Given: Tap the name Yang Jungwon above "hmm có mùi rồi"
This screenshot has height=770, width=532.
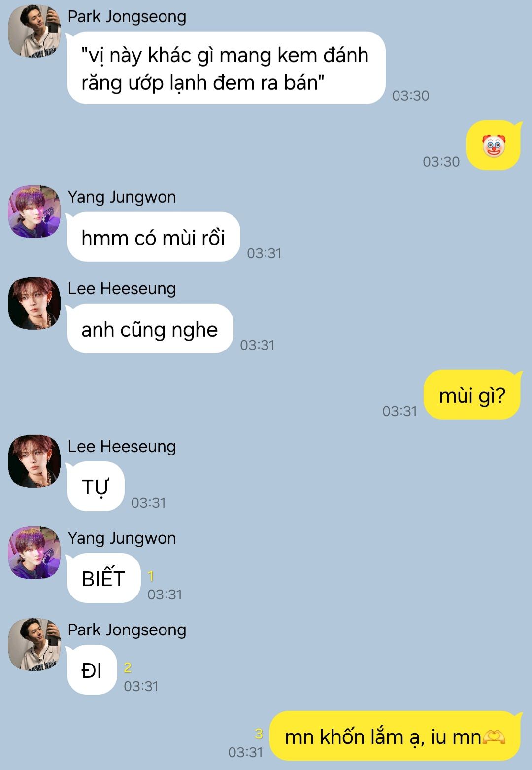Looking at the screenshot, I should pos(122,197).
